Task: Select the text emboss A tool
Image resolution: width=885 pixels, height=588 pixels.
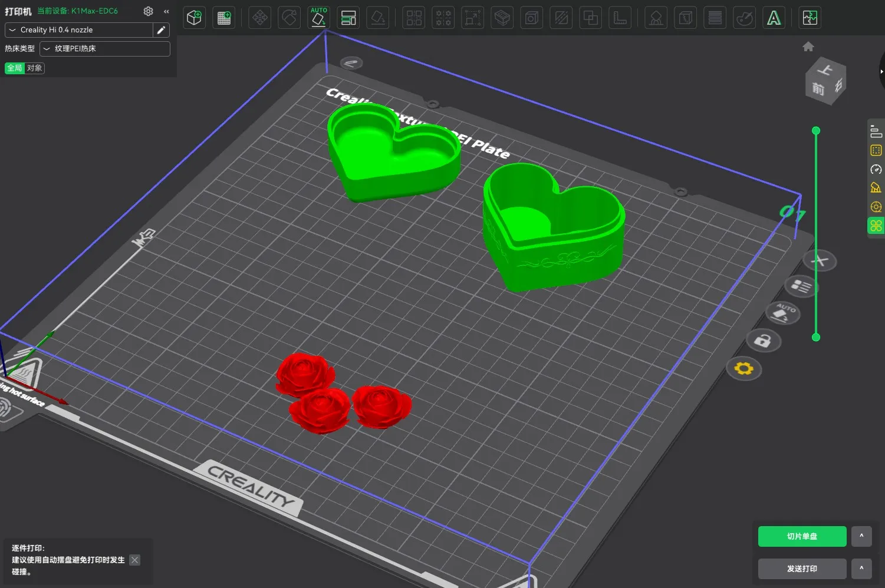Action: coord(774,18)
